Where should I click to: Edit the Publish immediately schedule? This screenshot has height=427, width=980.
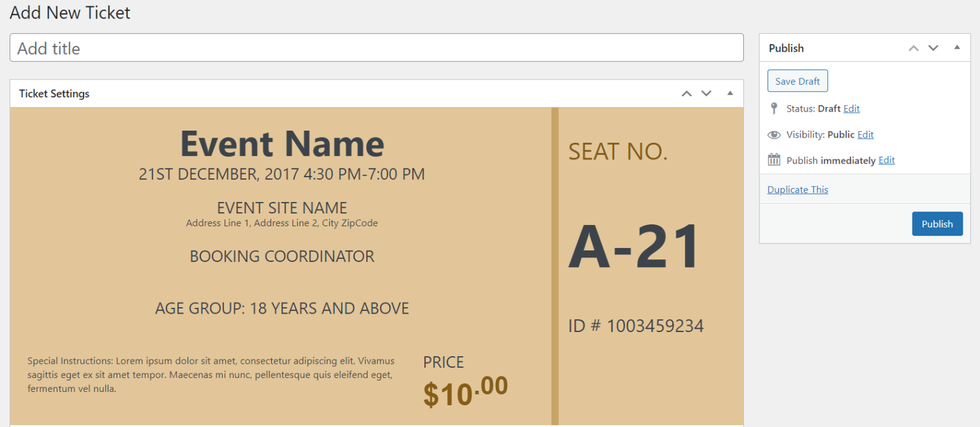coord(886,160)
